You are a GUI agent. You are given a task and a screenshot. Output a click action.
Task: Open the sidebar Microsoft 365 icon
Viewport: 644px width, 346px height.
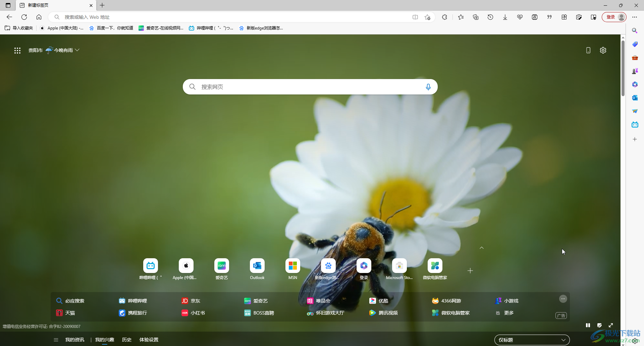click(635, 84)
